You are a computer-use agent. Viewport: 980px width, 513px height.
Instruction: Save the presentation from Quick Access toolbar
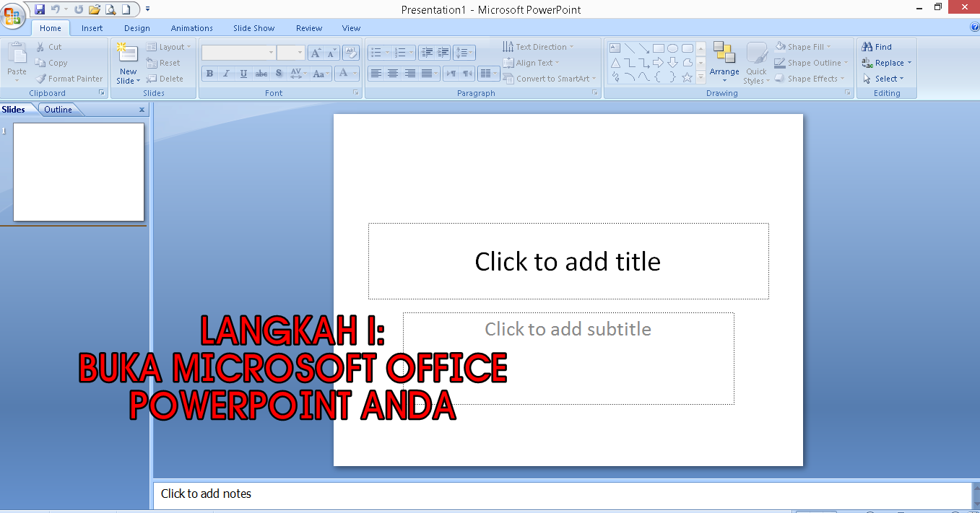[x=40, y=9]
